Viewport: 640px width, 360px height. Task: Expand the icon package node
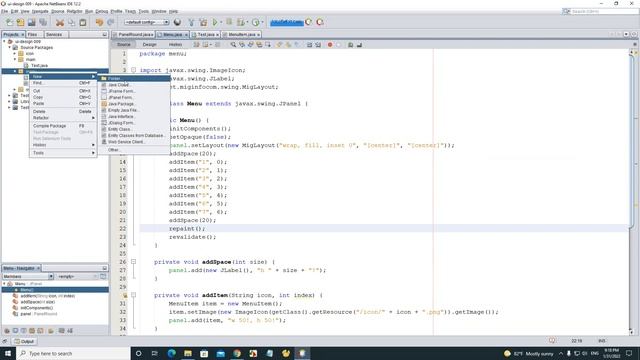[15, 53]
